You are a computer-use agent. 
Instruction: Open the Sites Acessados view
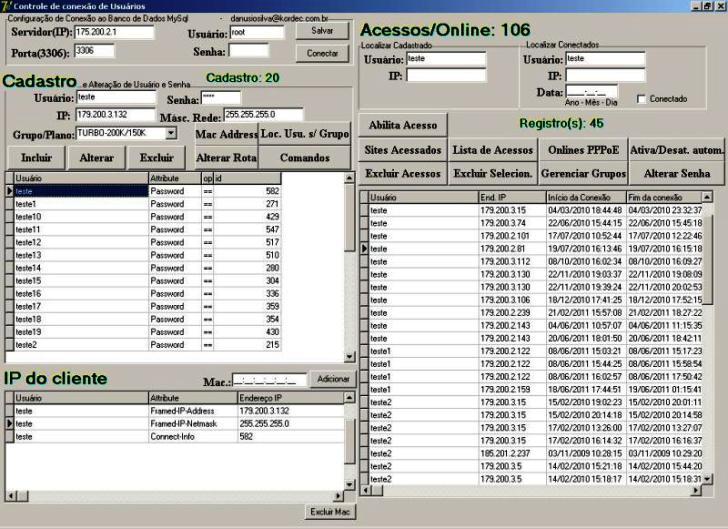[403, 150]
